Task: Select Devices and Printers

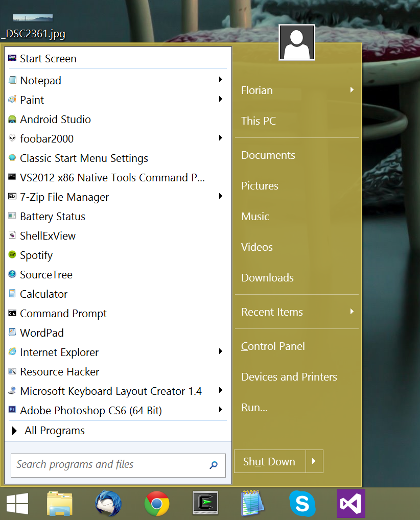Action: coord(289,376)
